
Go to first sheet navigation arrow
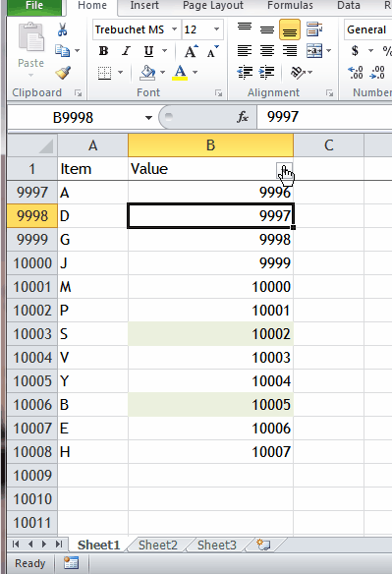click(16, 545)
